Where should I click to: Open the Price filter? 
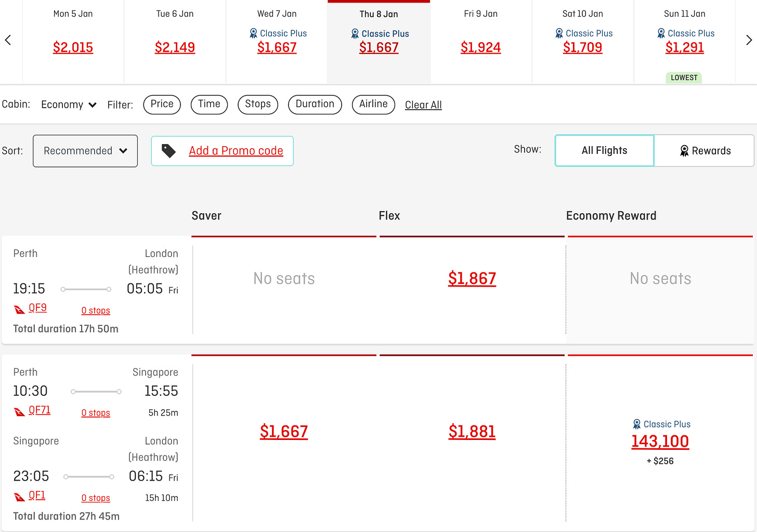(x=162, y=104)
